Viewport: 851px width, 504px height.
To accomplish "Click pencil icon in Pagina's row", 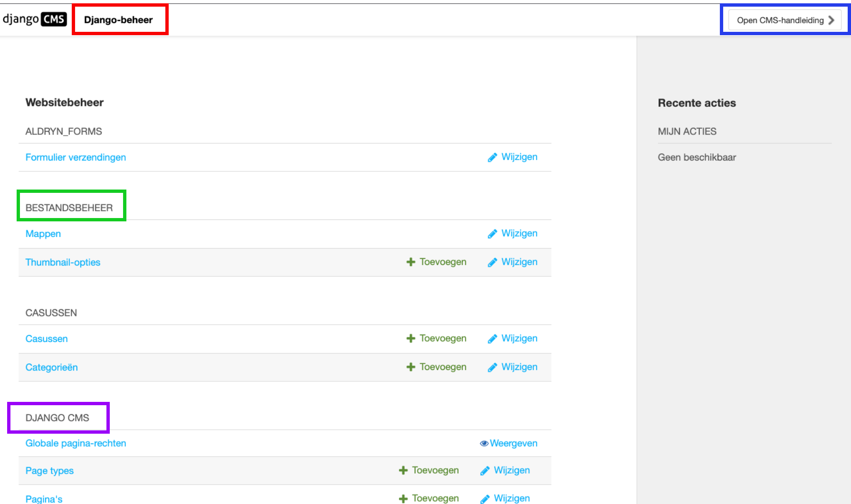I will (485, 499).
